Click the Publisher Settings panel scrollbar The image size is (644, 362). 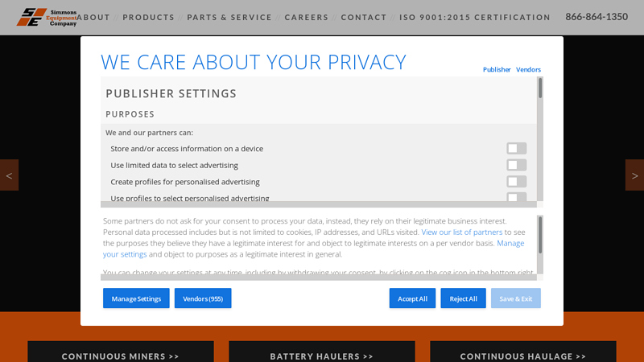[540, 88]
